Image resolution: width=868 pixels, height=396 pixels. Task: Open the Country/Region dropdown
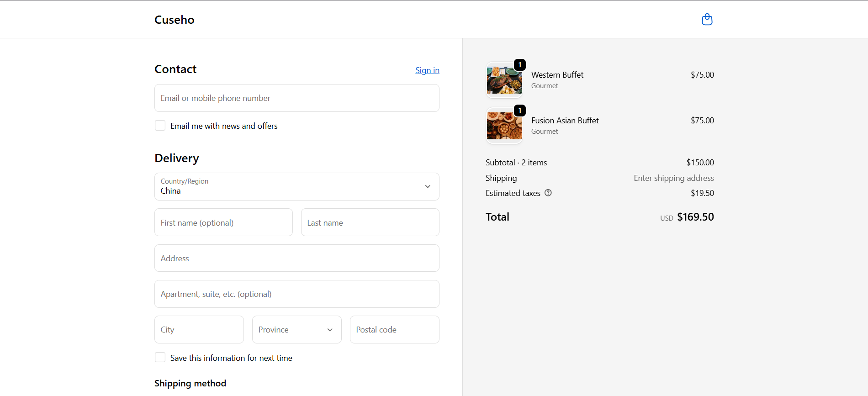(x=297, y=186)
